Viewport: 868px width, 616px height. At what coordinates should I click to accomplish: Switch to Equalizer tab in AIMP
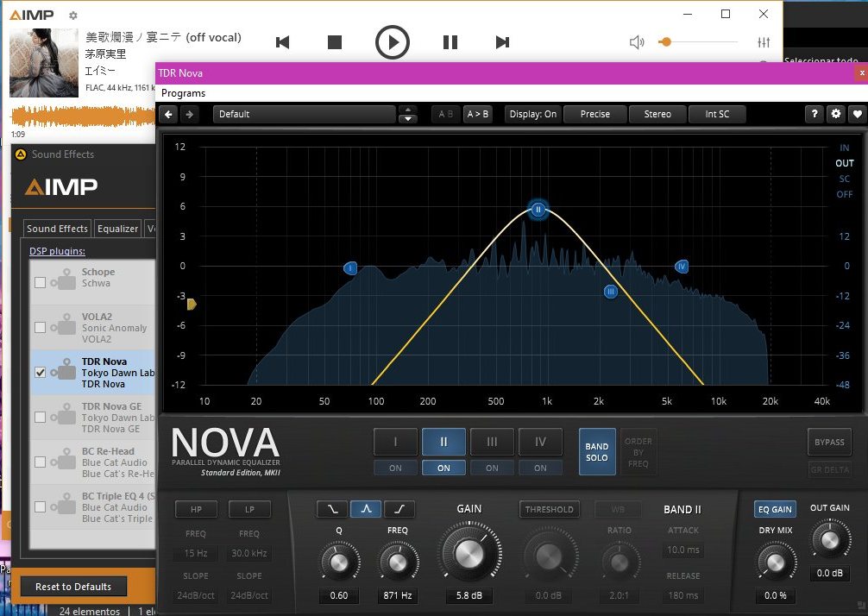[117, 229]
